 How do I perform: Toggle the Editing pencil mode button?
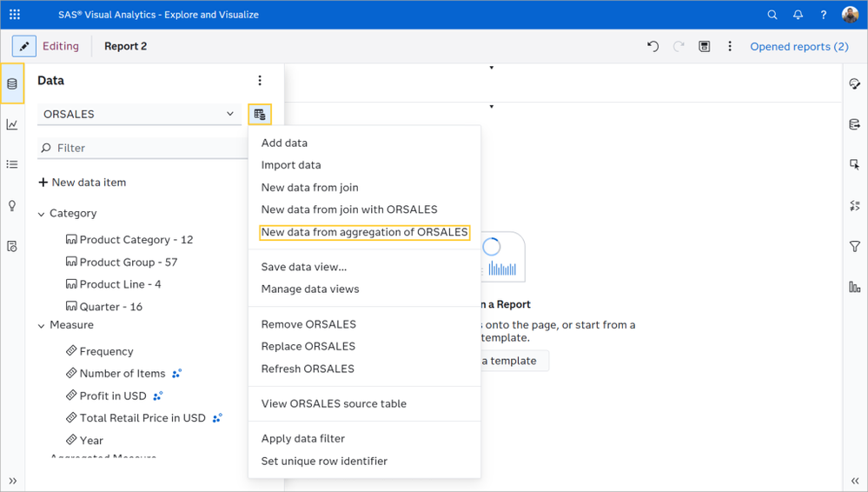[x=24, y=47]
